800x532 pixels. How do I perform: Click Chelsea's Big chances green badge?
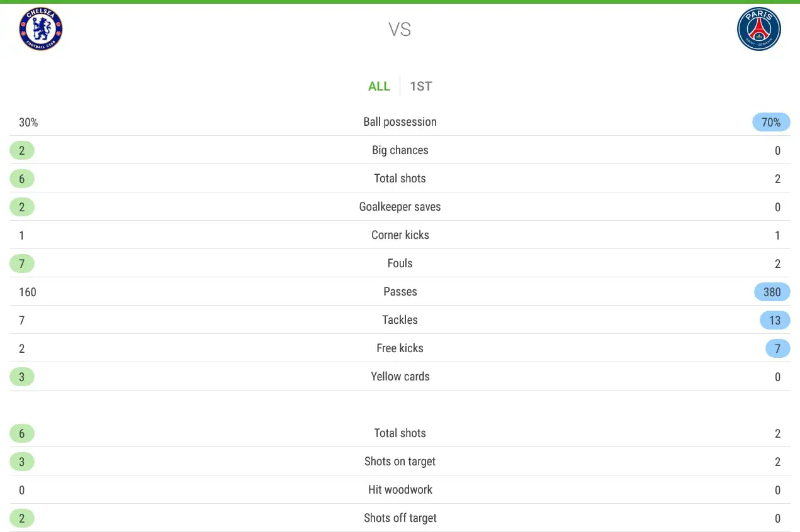point(22,150)
